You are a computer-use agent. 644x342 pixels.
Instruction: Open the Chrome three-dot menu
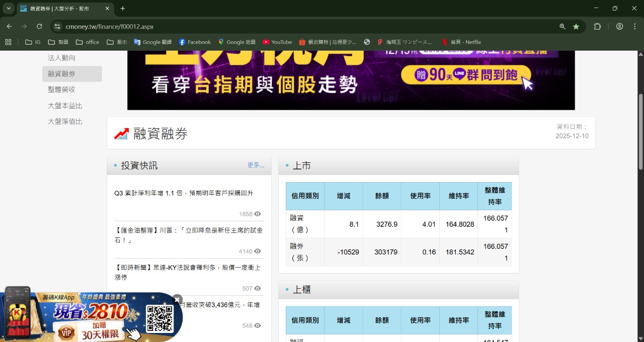coord(634,27)
